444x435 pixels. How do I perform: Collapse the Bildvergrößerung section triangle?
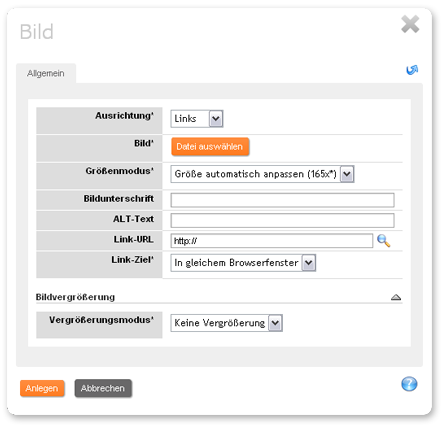click(396, 297)
